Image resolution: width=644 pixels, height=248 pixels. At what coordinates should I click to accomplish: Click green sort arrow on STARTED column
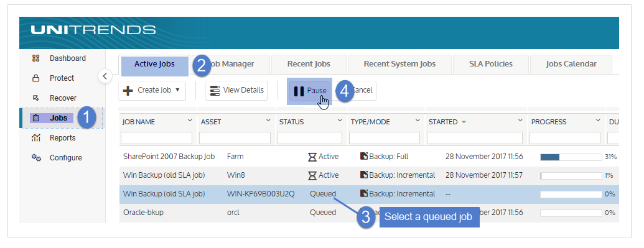pos(464,122)
